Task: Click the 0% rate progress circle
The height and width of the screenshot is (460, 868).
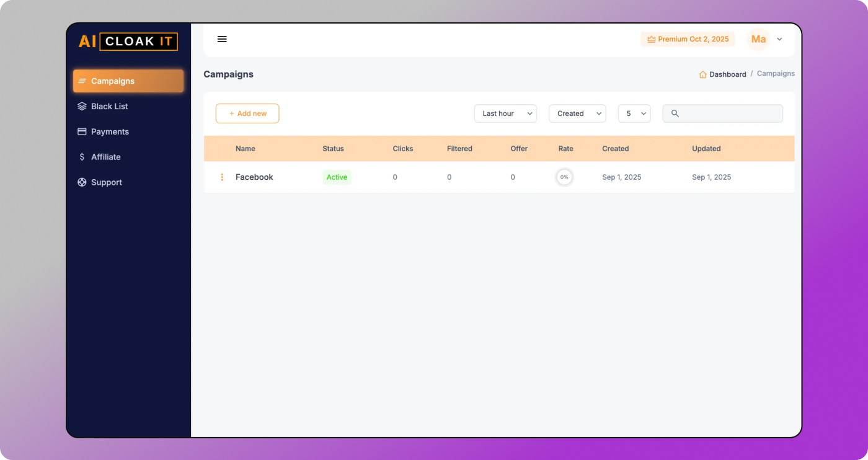Action: [x=564, y=177]
